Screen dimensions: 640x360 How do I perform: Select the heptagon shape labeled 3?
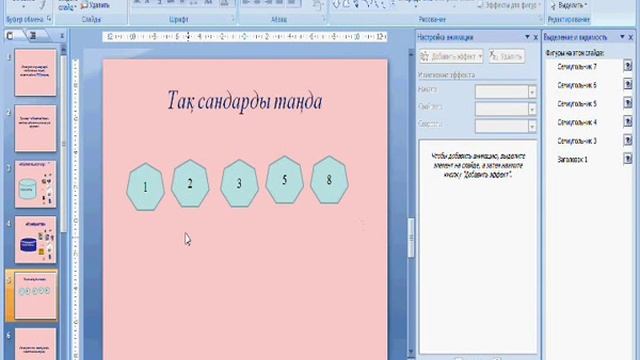pos(239,184)
